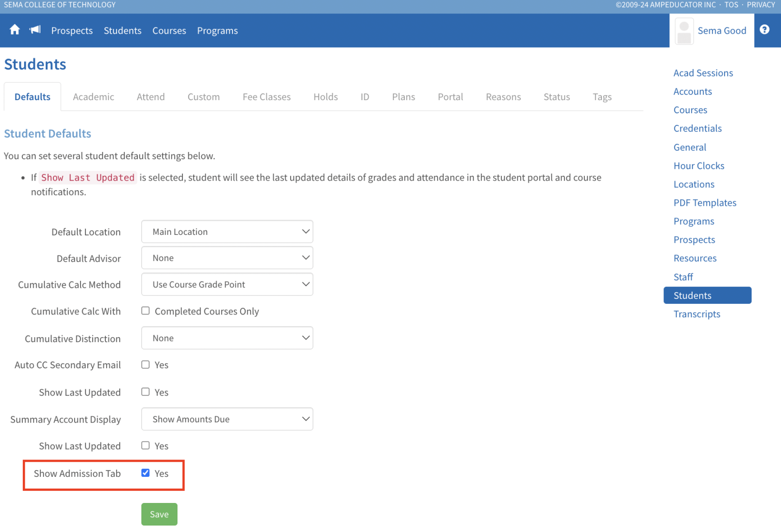Viewport: 781px width, 532px height.
Task: Uncheck Show Admission Tab checkbox
Action: point(145,473)
